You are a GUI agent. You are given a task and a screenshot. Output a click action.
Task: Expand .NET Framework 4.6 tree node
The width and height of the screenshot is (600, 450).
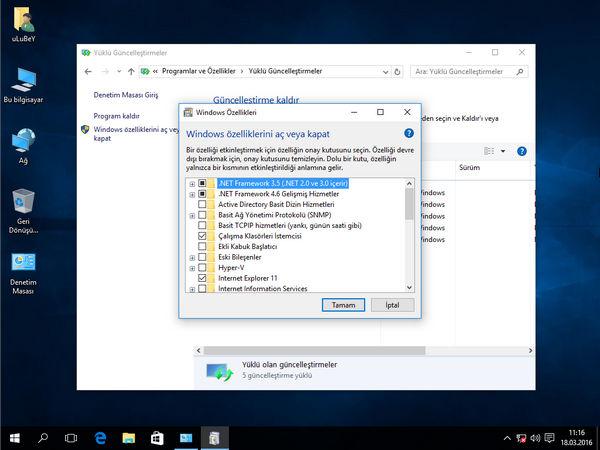click(x=192, y=195)
